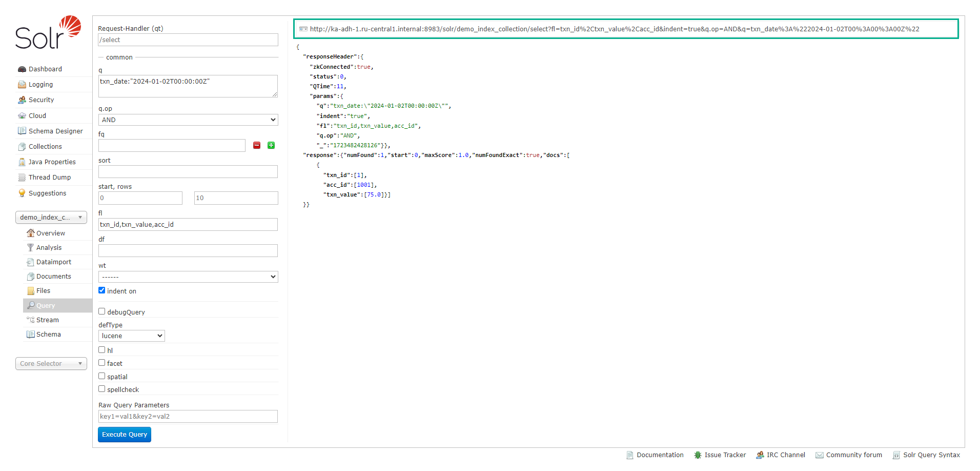Click the Query magnifier icon
The height and width of the screenshot is (471, 980).
(31, 305)
